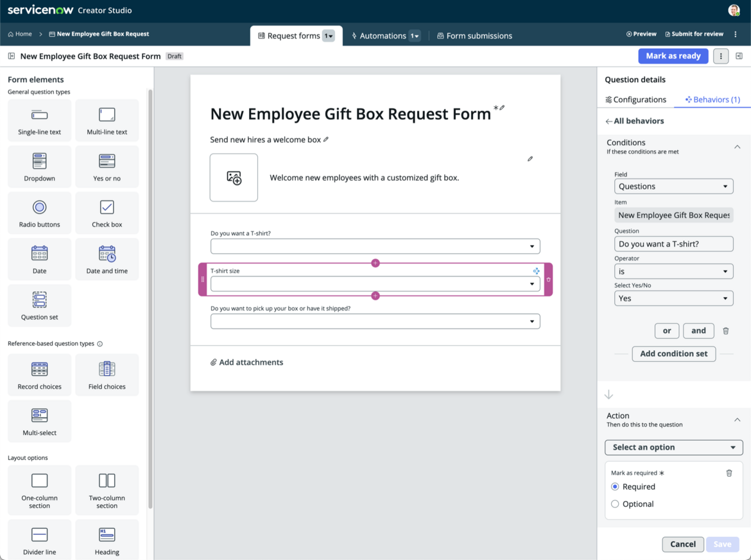Add a Question set element
The image size is (751, 560).
click(39, 305)
